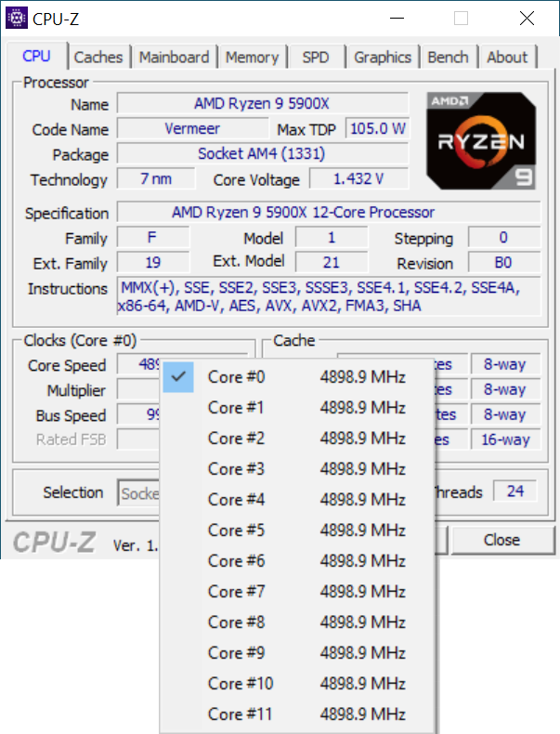
Task: Open the Bench tab
Action: tap(448, 57)
